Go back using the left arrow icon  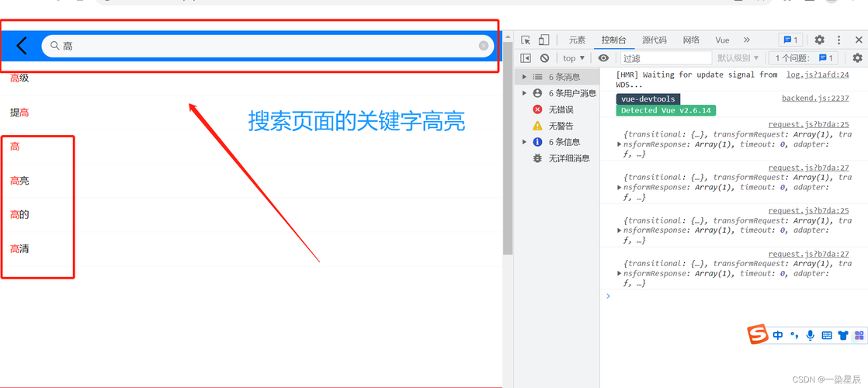click(22, 45)
